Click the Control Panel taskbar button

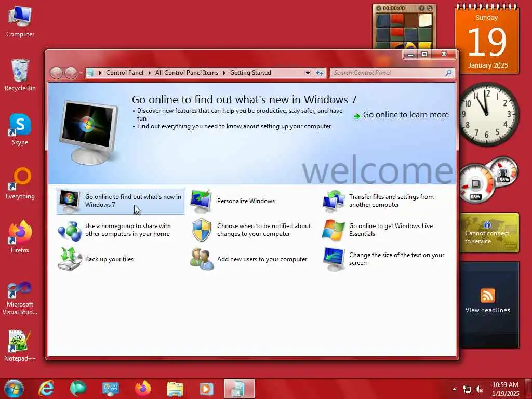239,389
